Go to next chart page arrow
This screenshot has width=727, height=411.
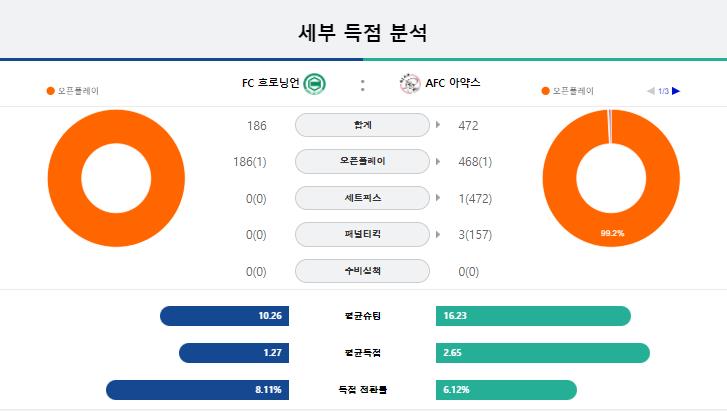coord(676,91)
